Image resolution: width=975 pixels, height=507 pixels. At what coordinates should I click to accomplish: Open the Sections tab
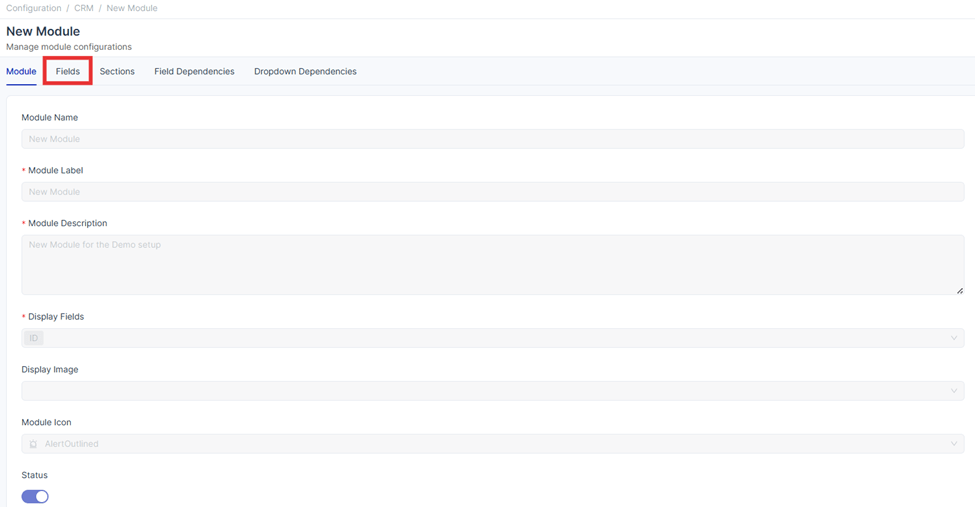117,72
